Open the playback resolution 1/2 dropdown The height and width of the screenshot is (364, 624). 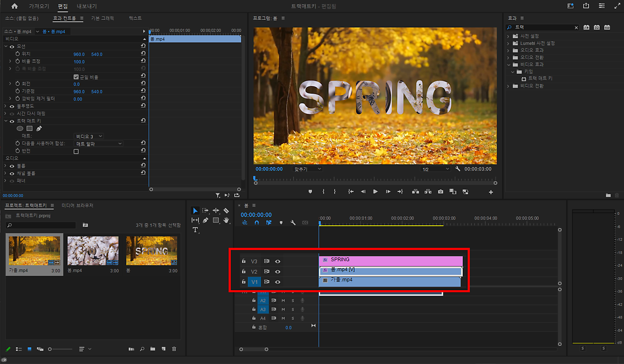pos(435,169)
